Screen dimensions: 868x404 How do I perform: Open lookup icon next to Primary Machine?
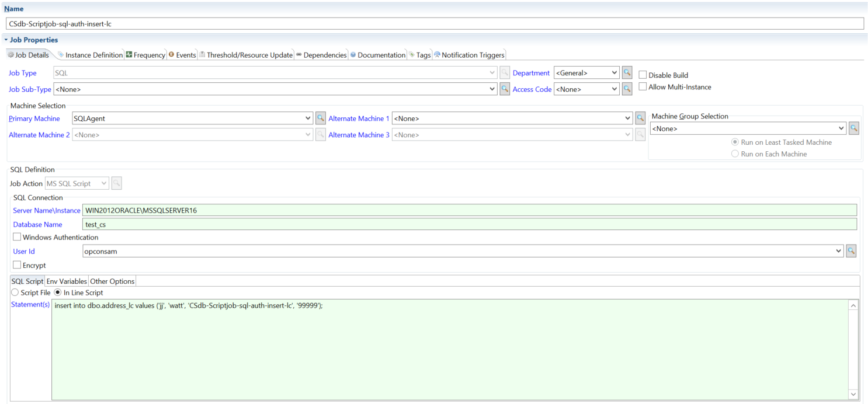click(x=321, y=119)
